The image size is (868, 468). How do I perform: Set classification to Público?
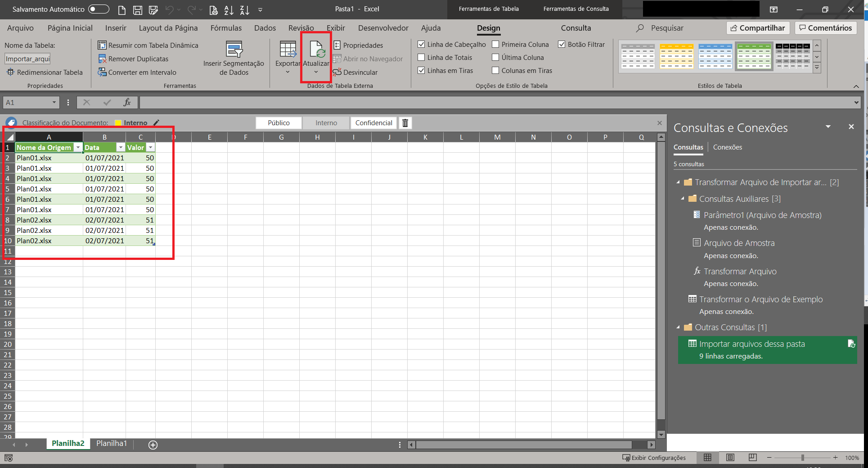[x=279, y=123]
